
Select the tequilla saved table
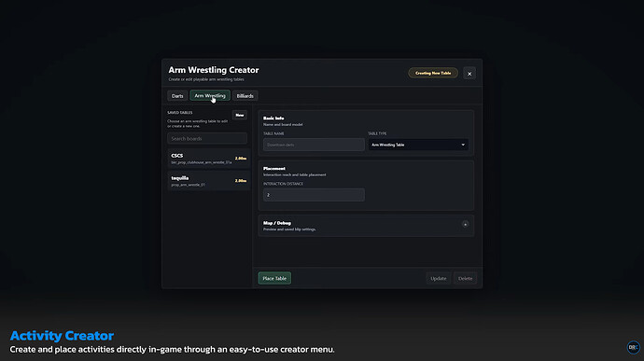(x=208, y=181)
